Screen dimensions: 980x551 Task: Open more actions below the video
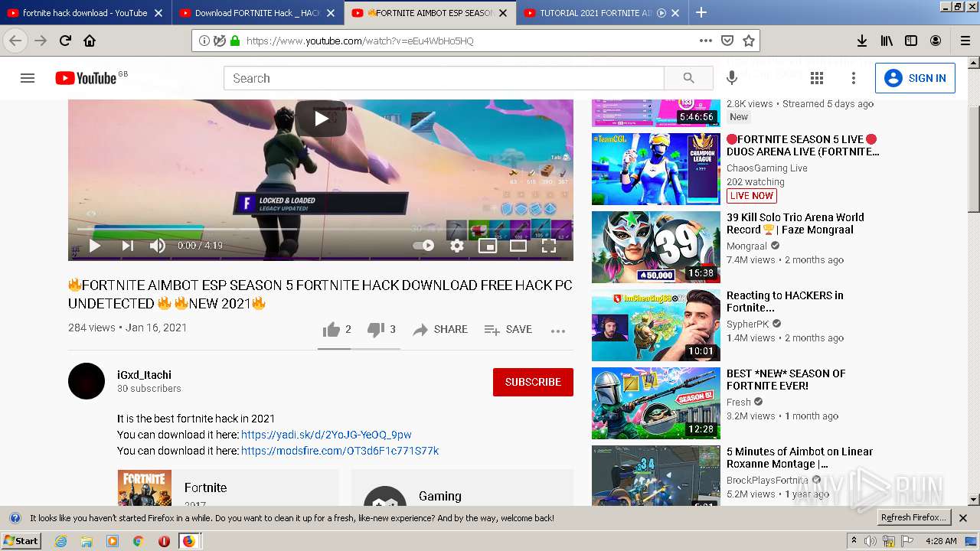coord(557,330)
